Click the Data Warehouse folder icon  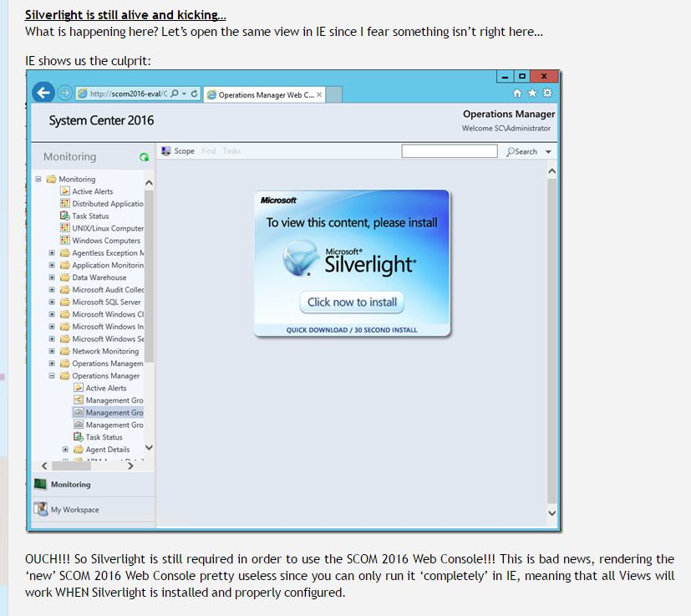pyautogui.click(x=65, y=277)
